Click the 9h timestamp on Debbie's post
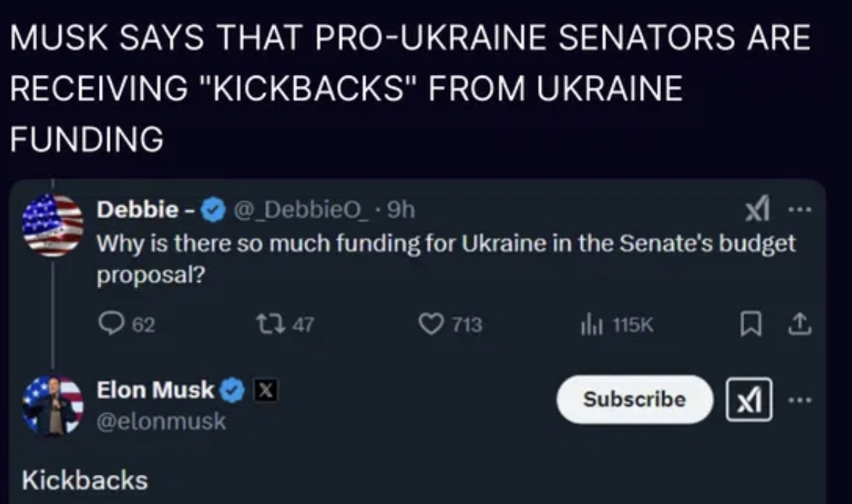The width and height of the screenshot is (852, 504). pos(401,211)
